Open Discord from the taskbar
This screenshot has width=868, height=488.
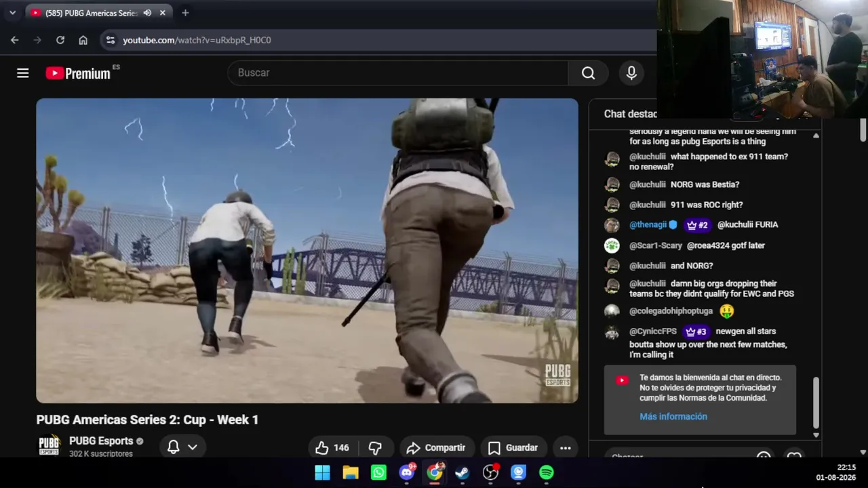pyautogui.click(x=407, y=472)
